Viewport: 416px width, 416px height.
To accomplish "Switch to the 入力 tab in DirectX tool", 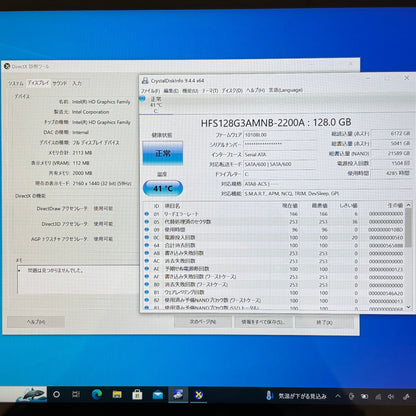I will [x=77, y=83].
